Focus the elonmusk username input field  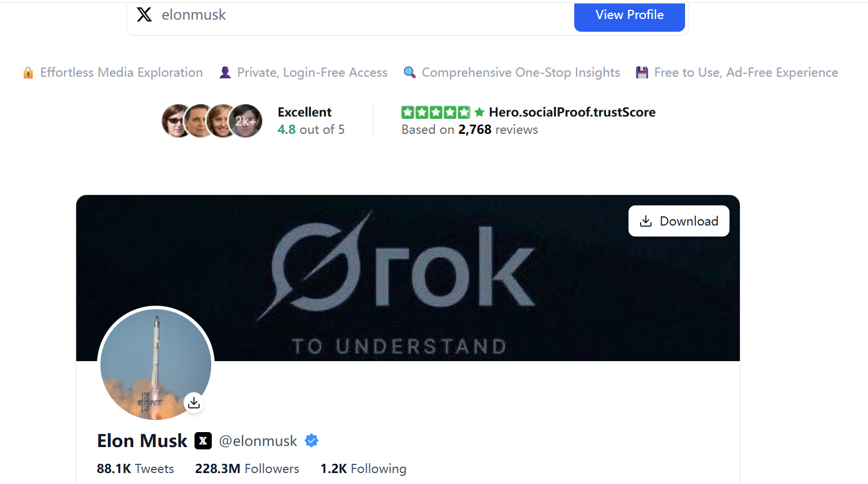click(346, 15)
